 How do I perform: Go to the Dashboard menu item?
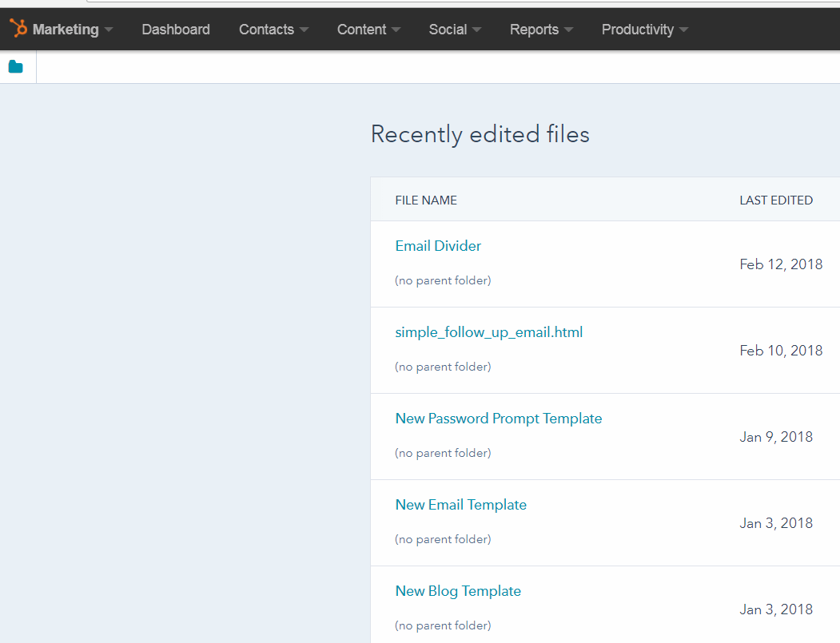(x=176, y=30)
